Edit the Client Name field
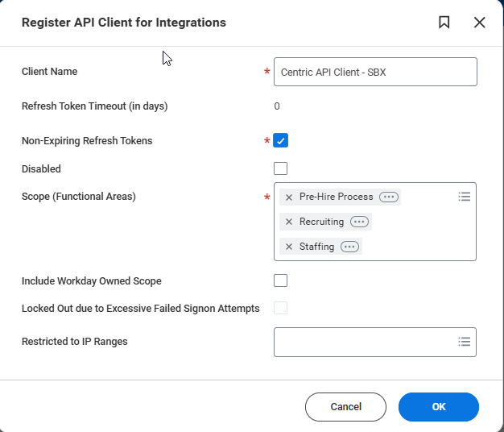Viewport: 504px width, 432px height. pyautogui.click(x=375, y=72)
